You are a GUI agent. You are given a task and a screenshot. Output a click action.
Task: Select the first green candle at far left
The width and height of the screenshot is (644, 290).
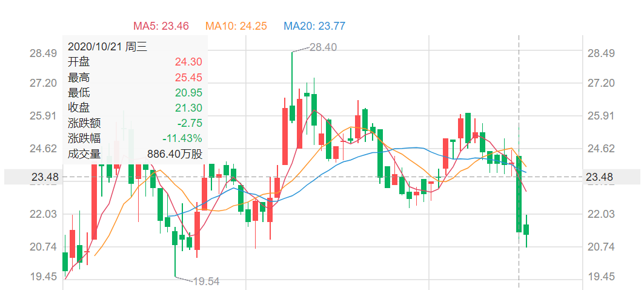pos(65,261)
